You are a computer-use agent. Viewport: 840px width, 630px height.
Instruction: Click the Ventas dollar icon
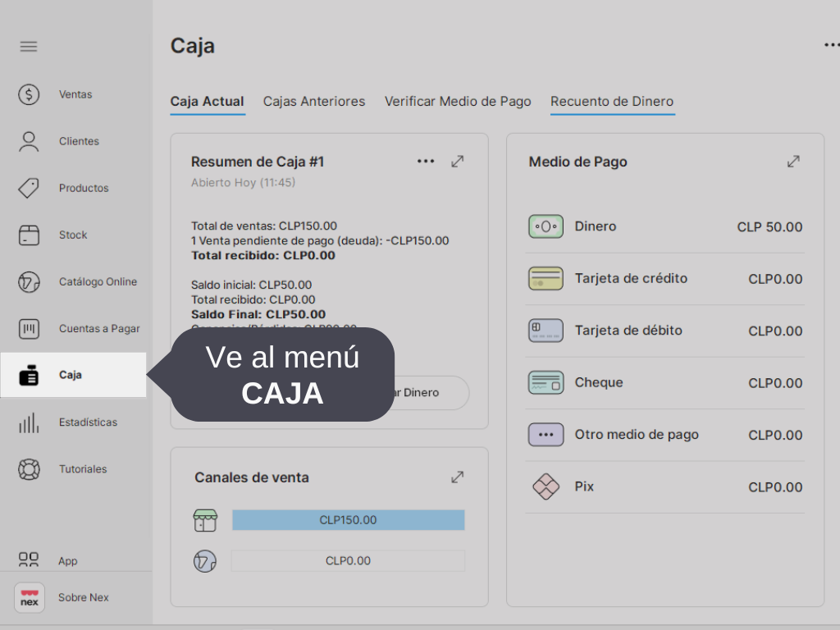(29, 94)
